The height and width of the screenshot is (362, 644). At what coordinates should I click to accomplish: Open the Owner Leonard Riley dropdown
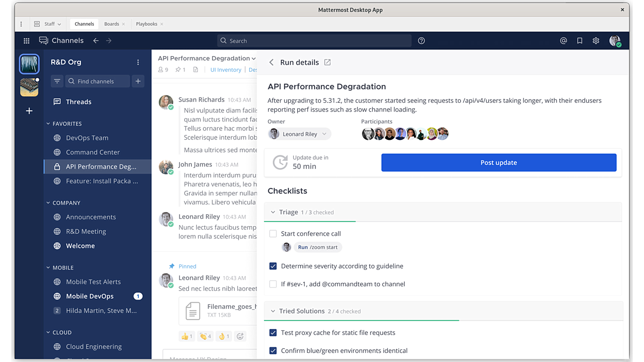[x=300, y=134]
